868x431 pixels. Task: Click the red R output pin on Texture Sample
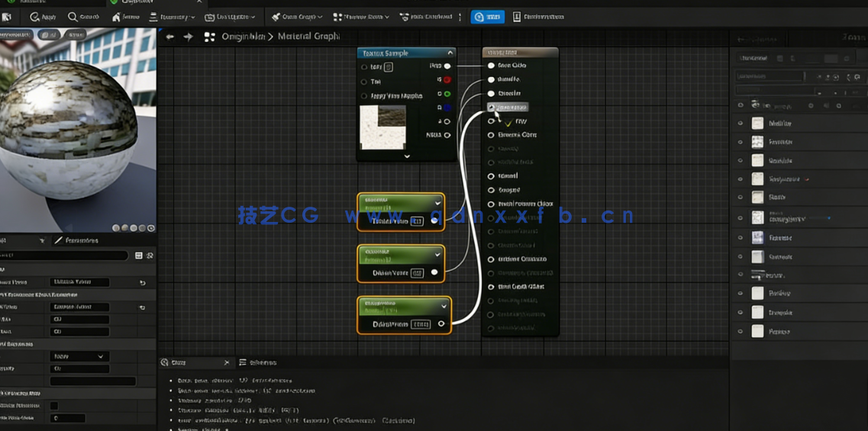tap(447, 79)
